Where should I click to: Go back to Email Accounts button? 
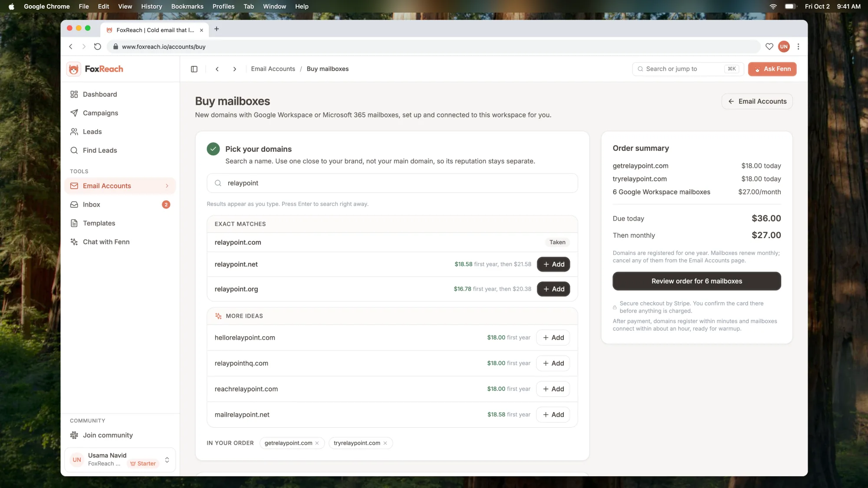coord(757,101)
